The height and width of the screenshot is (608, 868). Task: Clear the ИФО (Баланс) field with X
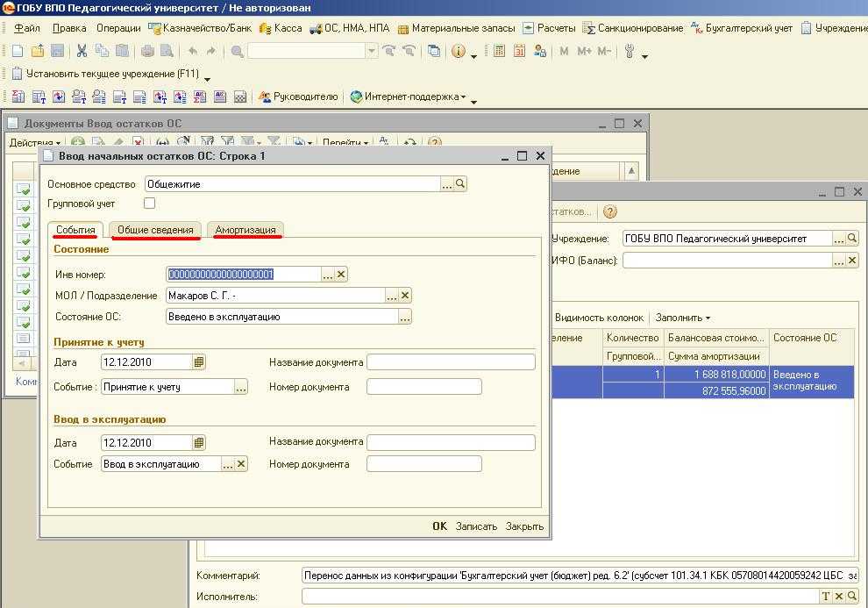click(x=852, y=261)
